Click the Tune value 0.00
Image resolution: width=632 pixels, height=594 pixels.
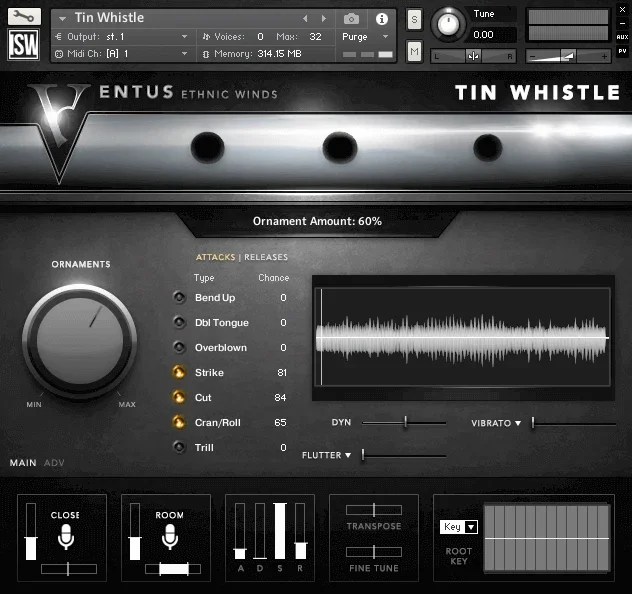(x=483, y=35)
